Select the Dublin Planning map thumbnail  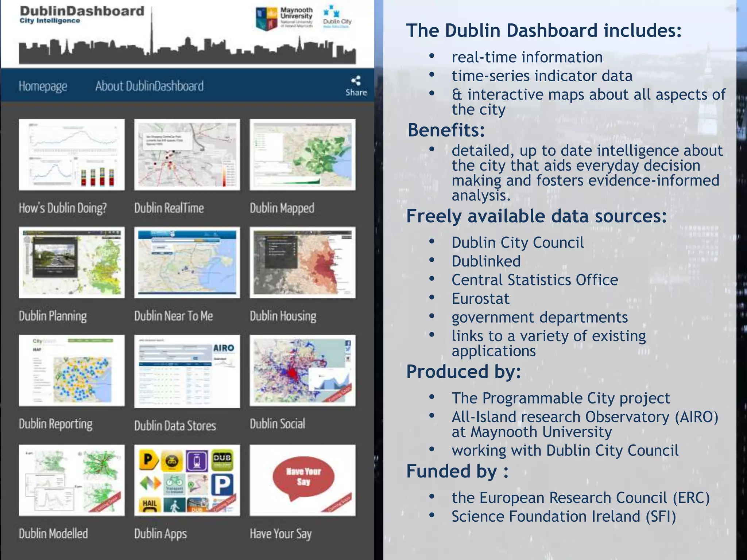(x=72, y=262)
